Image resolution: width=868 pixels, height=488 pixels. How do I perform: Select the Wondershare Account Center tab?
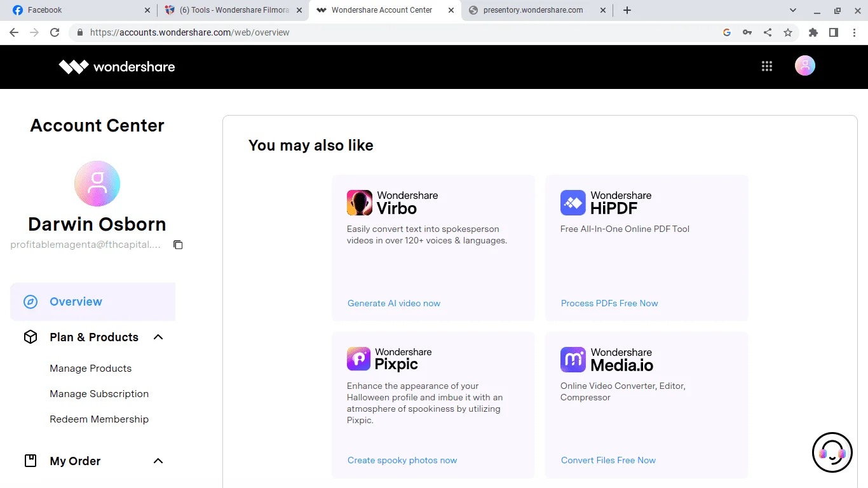point(384,10)
